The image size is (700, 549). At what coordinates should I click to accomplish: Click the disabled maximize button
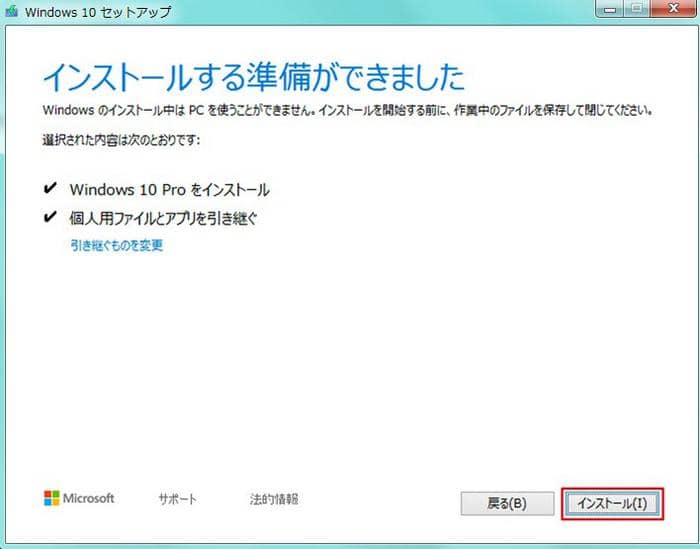click(638, 8)
